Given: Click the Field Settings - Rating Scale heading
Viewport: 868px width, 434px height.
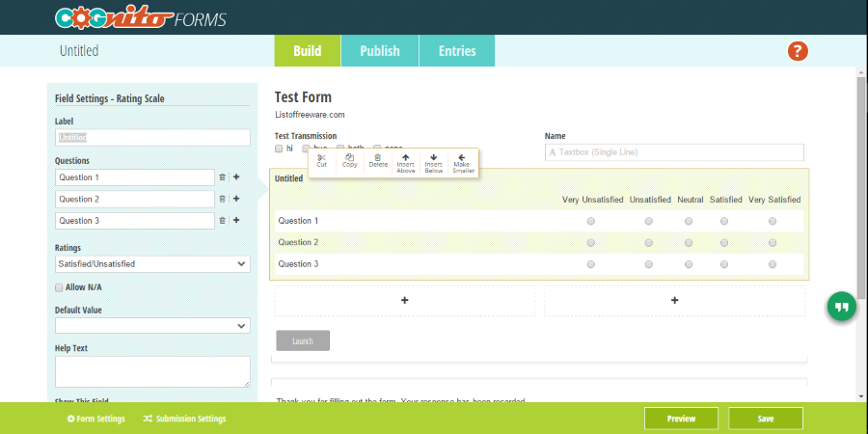Looking at the screenshot, I should 110,99.
